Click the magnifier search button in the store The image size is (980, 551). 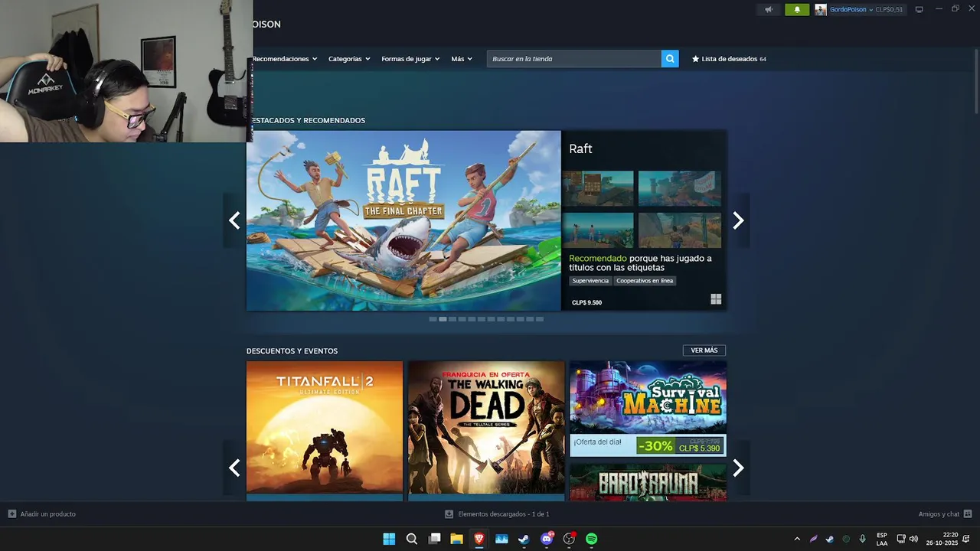pyautogui.click(x=670, y=59)
